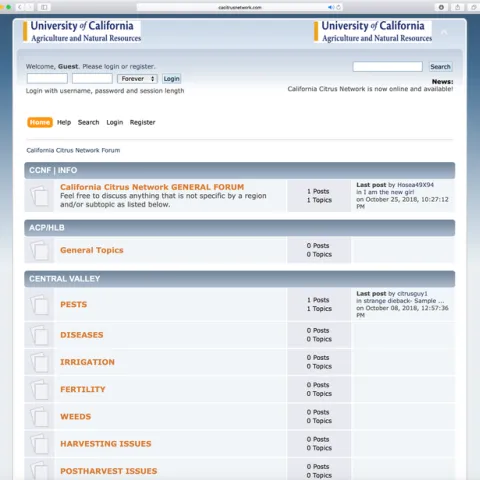
Task: Open the CENTRAL VALLEY category header
Action: 64,279
